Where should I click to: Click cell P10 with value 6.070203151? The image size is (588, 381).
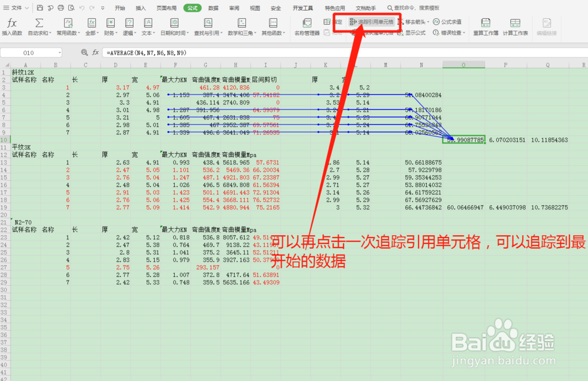(506, 140)
